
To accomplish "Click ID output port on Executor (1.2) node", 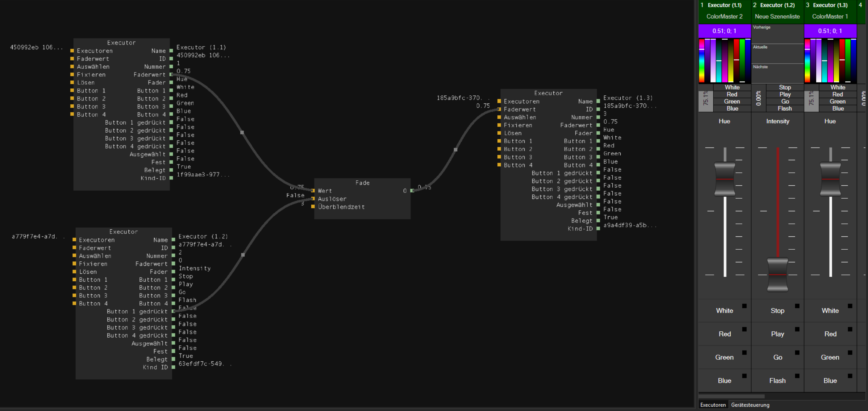I will point(173,248).
